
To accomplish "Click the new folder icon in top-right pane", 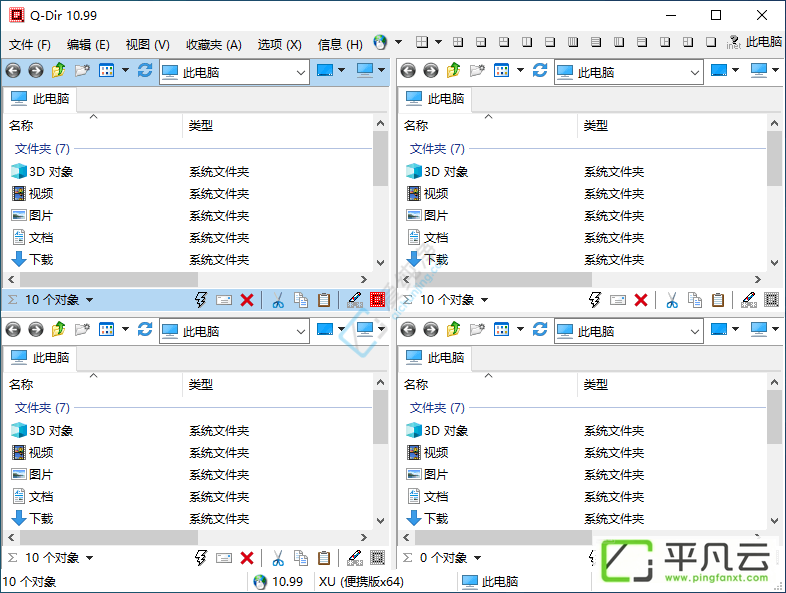I will coord(477,71).
